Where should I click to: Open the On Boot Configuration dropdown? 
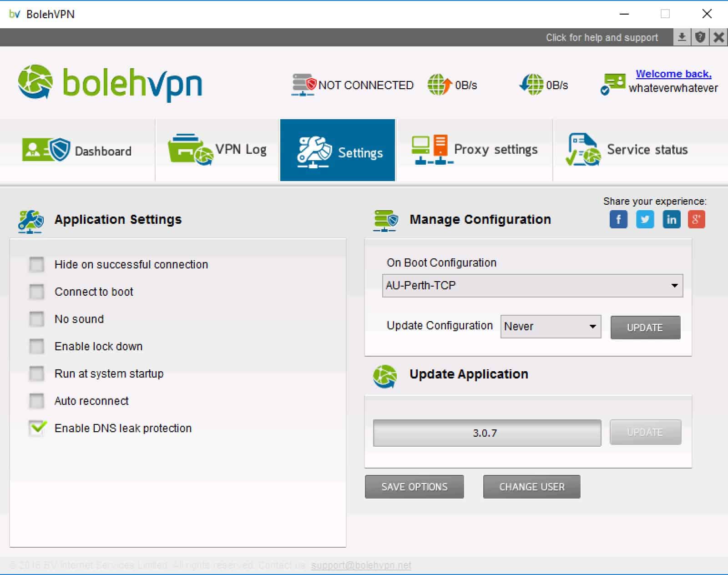point(532,286)
